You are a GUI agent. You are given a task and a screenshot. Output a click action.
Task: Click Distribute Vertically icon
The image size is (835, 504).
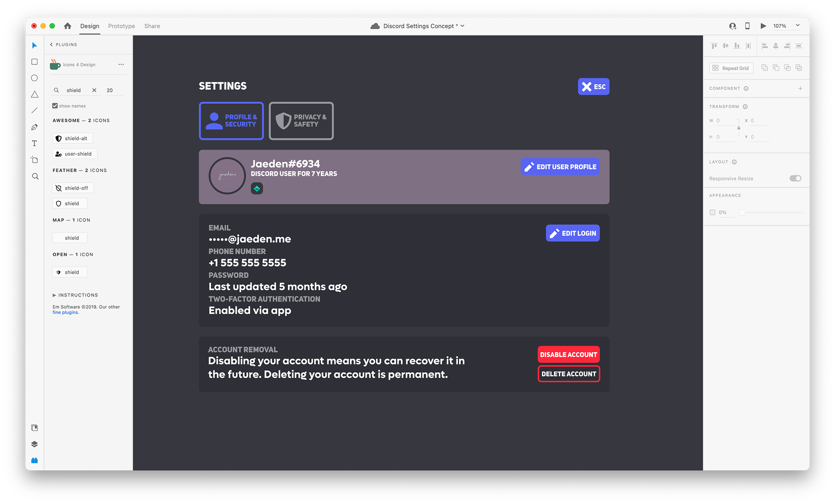pyautogui.click(x=748, y=46)
